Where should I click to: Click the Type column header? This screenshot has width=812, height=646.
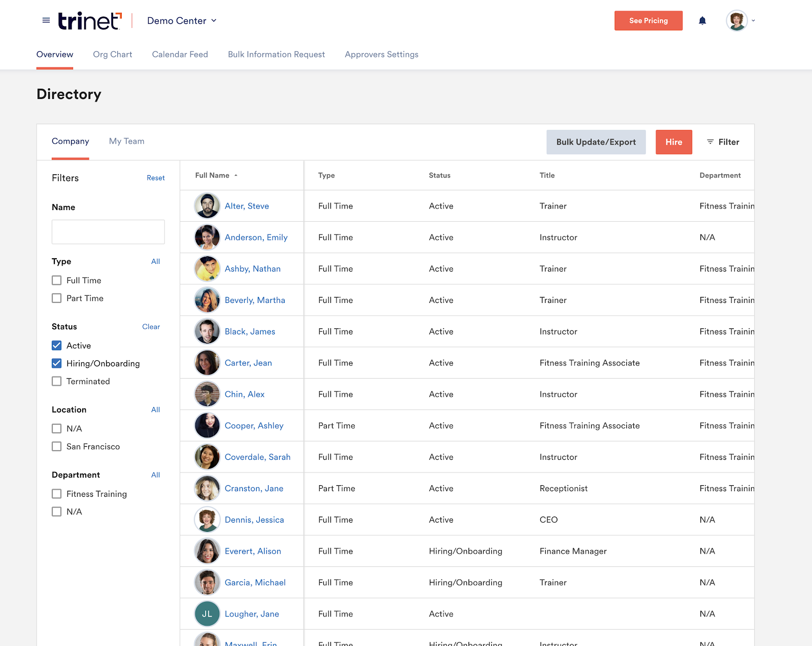326,176
